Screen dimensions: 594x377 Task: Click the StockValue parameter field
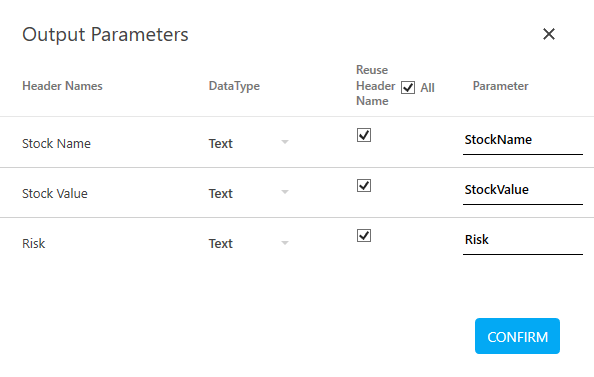[523, 190]
